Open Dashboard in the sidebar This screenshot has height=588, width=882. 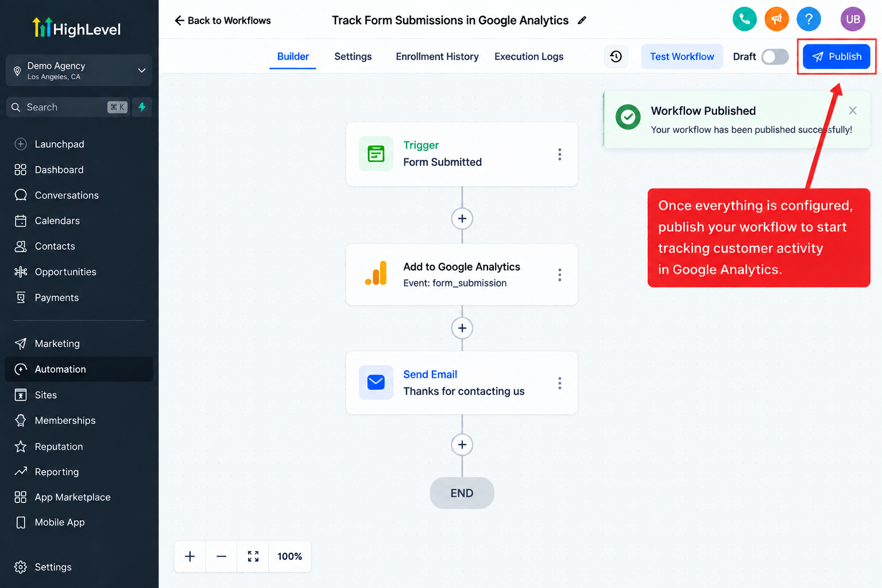[x=79, y=169]
